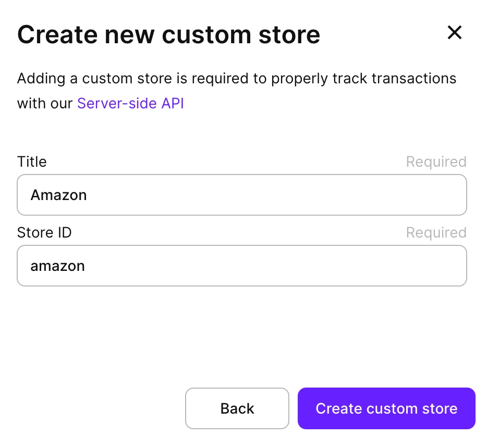Viewport: 487px width, 448px height.
Task: Select the text 'Amazon' in Title field
Action: coord(58,195)
